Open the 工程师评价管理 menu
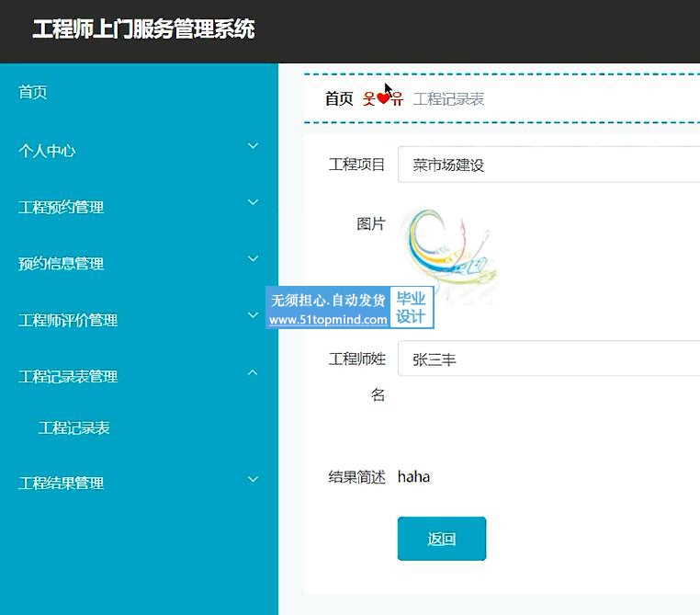The height and width of the screenshot is (615, 700). pos(68,320)
